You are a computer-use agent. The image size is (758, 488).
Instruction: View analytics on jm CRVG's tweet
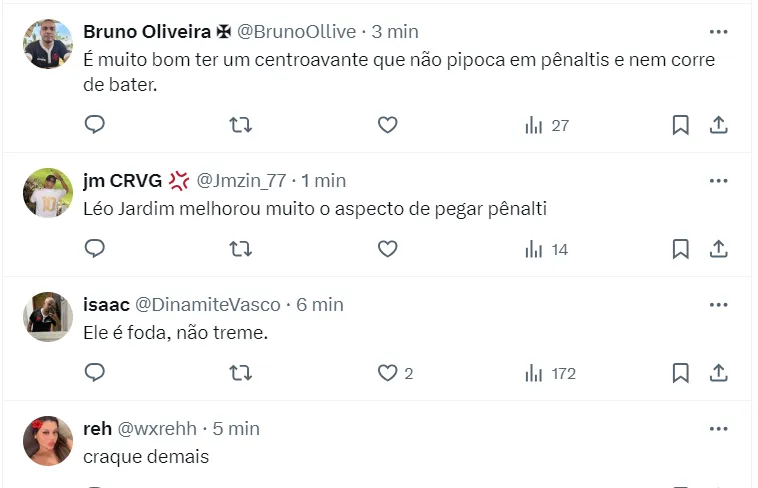tap(546, 249)
